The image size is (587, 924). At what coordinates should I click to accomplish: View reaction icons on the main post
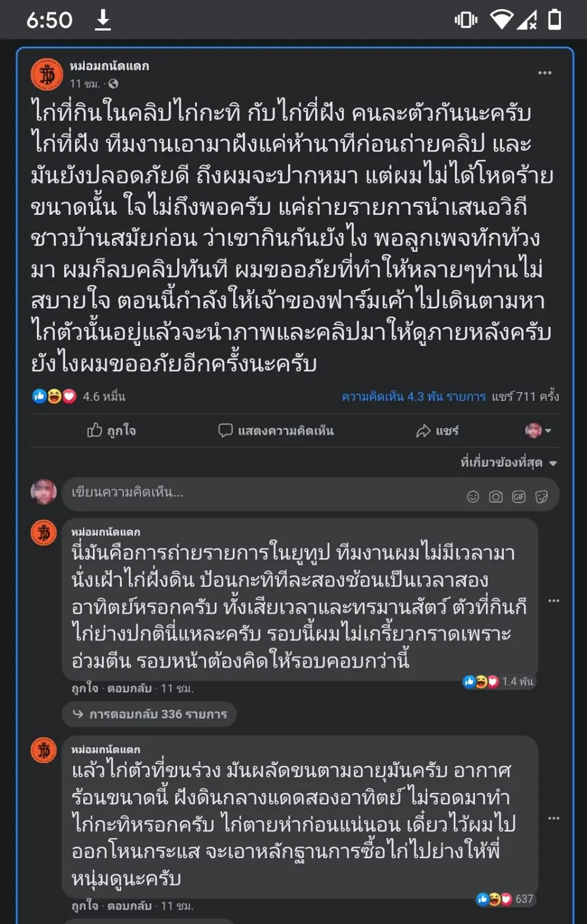(54, 396)
